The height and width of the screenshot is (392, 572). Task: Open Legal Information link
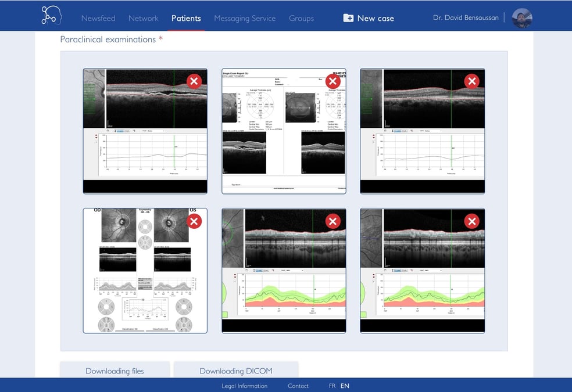point(244,386)
